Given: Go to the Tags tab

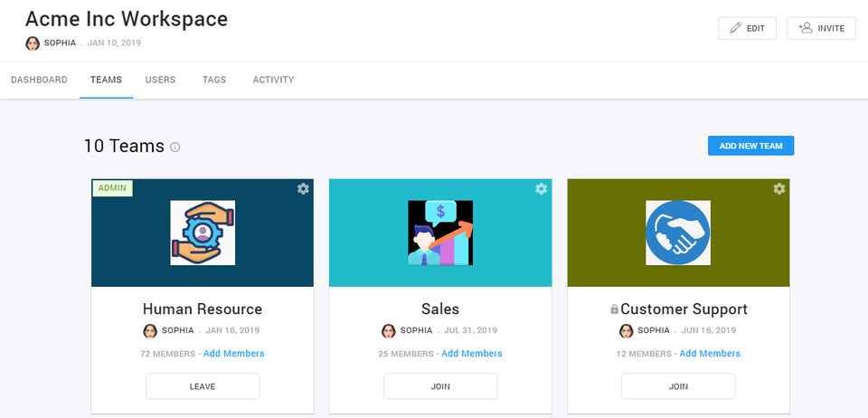Looking at the screenshot, I should (x=214, y=80).
